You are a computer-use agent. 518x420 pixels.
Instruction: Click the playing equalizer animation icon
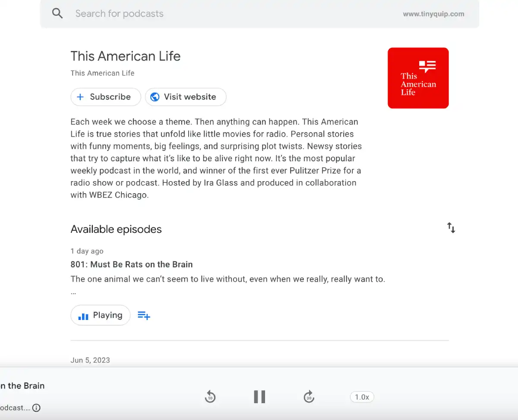[x=83, y=315]
